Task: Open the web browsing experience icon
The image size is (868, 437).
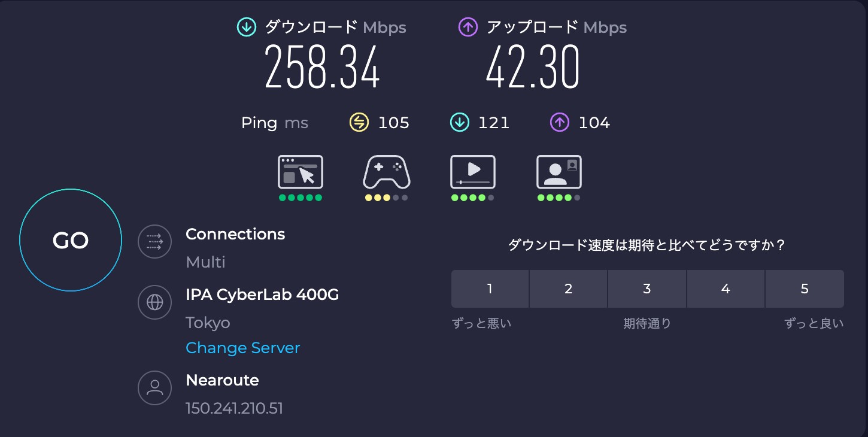Action: [x=301, y=172]
